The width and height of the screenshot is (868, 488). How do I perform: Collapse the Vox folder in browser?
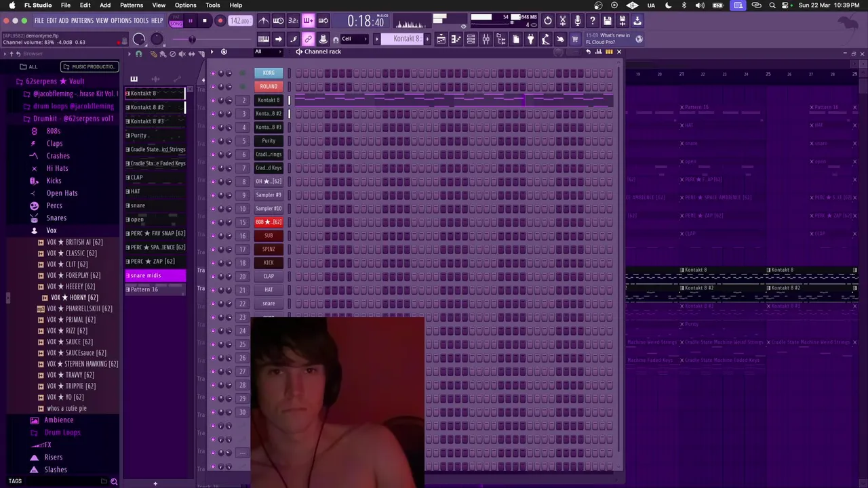52,230
